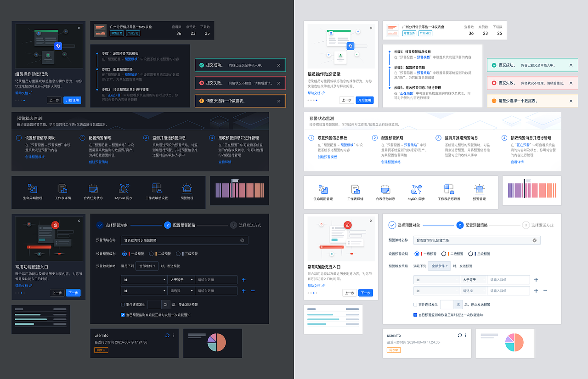
Task: Select MySQL同步 icon in light theme
Action: (x=417, y=189)
